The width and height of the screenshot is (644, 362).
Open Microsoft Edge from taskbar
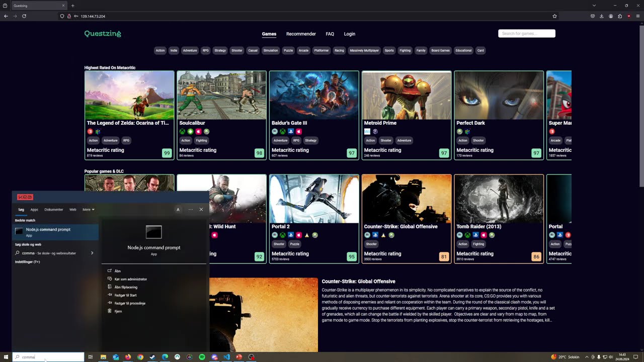pos(165,357)
